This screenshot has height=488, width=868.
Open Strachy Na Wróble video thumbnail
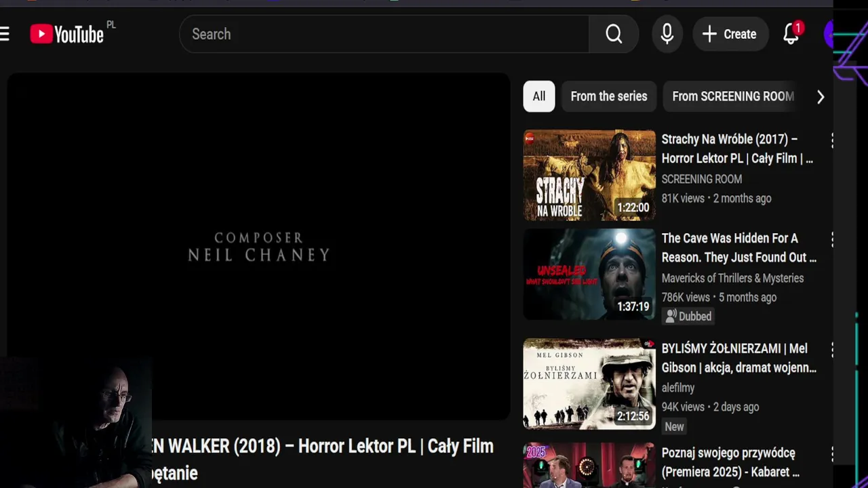(x=589, y=176)
